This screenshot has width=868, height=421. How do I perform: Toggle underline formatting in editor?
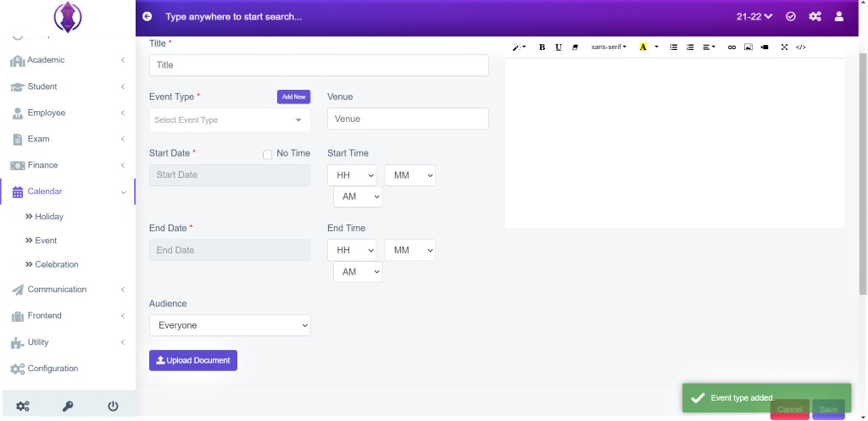[559, 47]
